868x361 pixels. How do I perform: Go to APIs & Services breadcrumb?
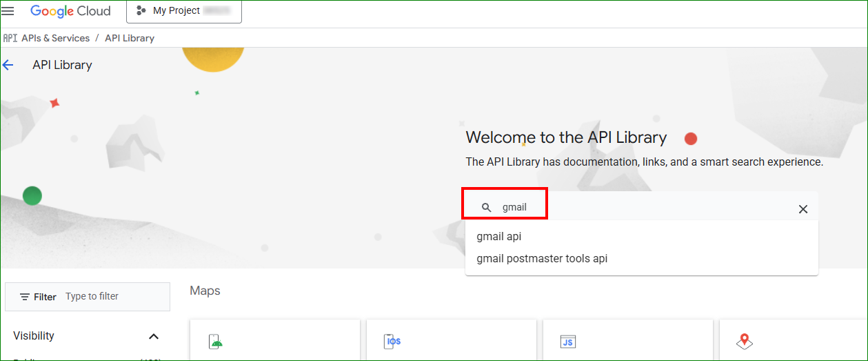coord(55,38)
